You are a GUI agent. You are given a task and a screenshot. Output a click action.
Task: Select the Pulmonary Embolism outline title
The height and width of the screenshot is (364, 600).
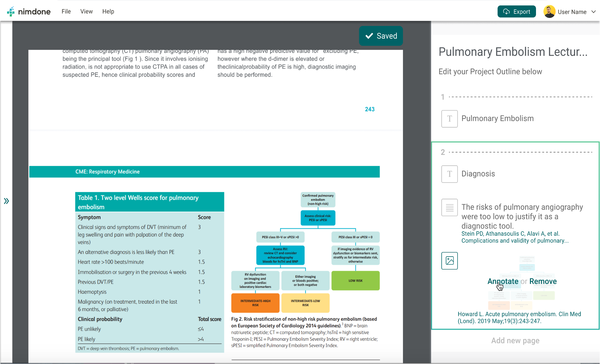pyautogui.click(x=497, y=119)
